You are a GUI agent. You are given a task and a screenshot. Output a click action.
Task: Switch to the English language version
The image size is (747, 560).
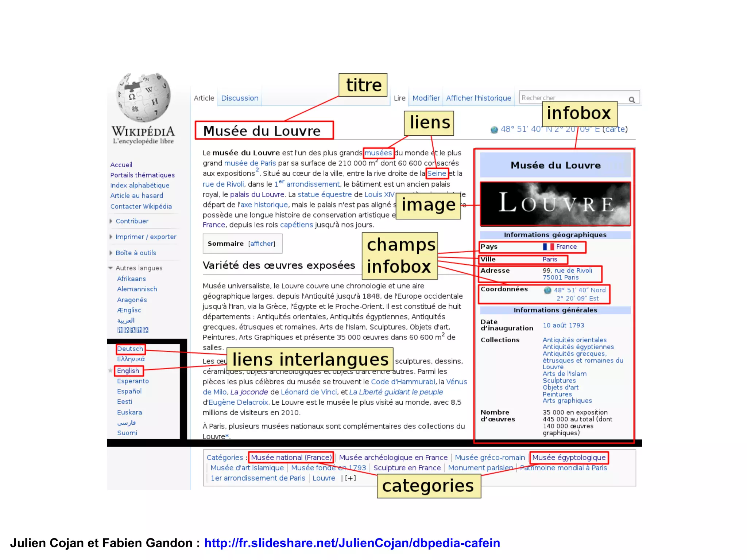(128, 371)
